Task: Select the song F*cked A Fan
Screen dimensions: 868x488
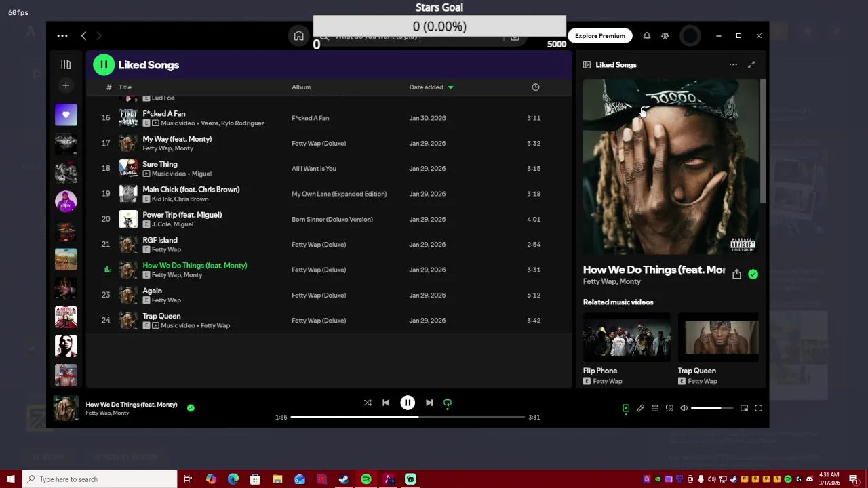Action: pos(329,118)
